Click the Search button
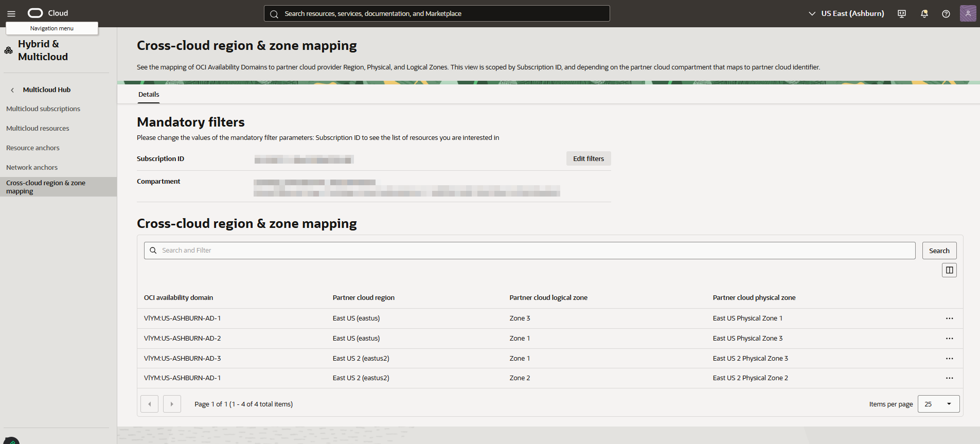980x444 pixels. [939, 251]
